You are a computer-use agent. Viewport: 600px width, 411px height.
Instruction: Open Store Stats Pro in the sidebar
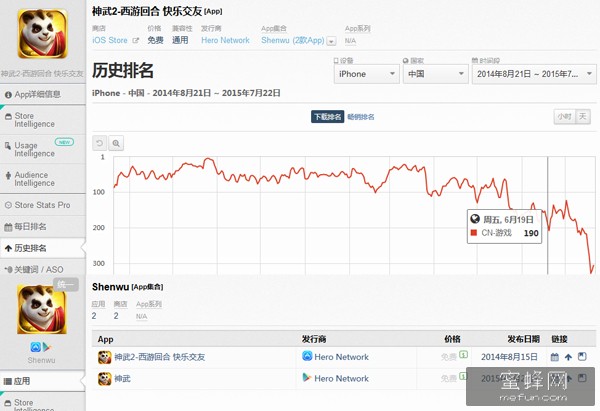coord(42,205)
